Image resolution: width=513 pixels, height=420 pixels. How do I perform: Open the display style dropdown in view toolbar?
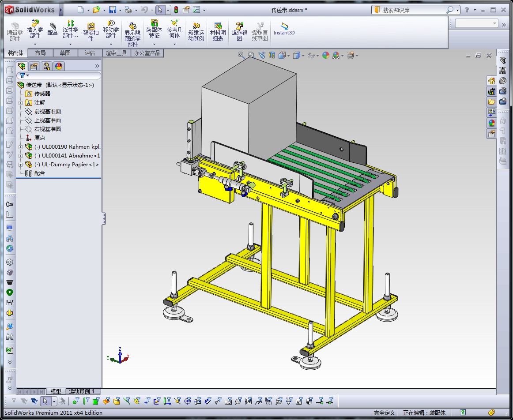303,56
